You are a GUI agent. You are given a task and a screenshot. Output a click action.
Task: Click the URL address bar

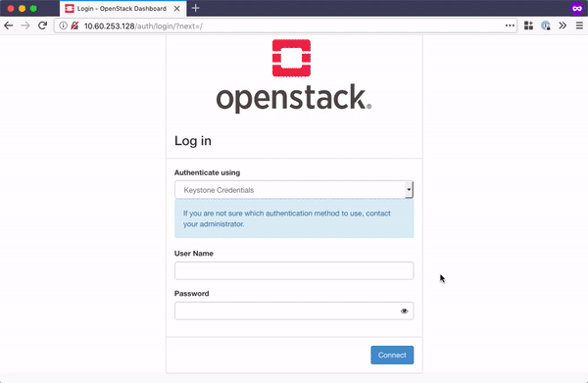click(x=285, y=25)
